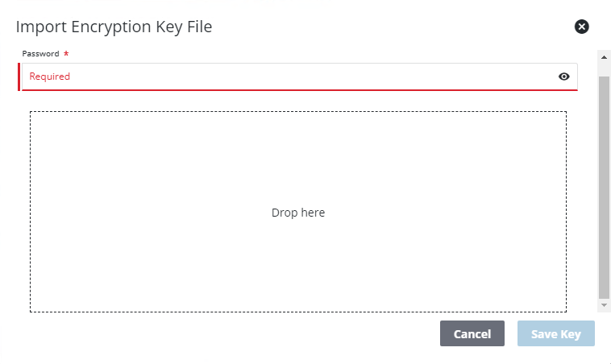
Task: Click the scrollbar down arrow
Action: click(604, 305)
